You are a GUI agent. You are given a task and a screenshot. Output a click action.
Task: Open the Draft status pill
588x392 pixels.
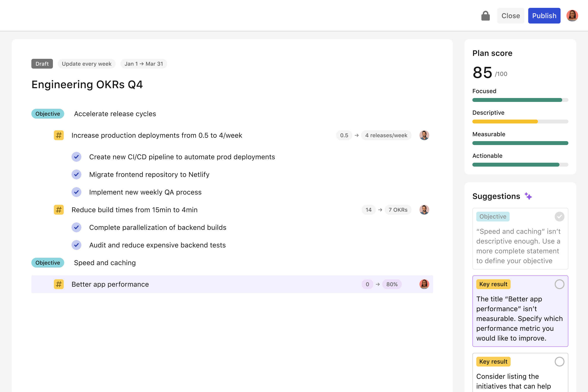point(42,64)
